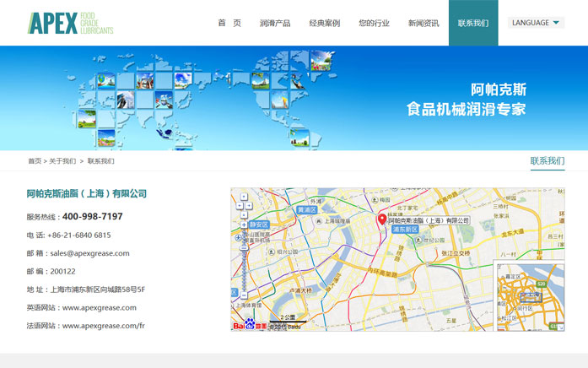Screen dimensions: 588x368
Task: Click the banner slogan 食品机械润滑专家
Action: coord(467,109)
